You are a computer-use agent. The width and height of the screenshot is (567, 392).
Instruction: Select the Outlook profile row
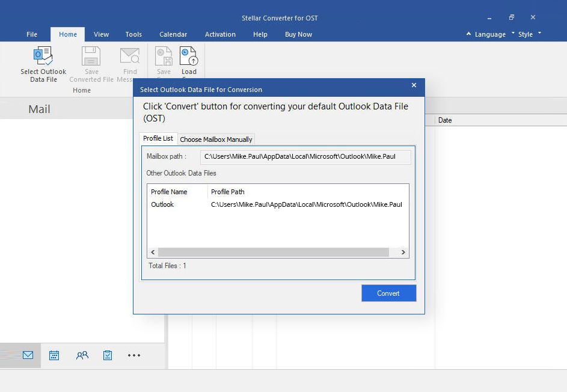(277, 204)
